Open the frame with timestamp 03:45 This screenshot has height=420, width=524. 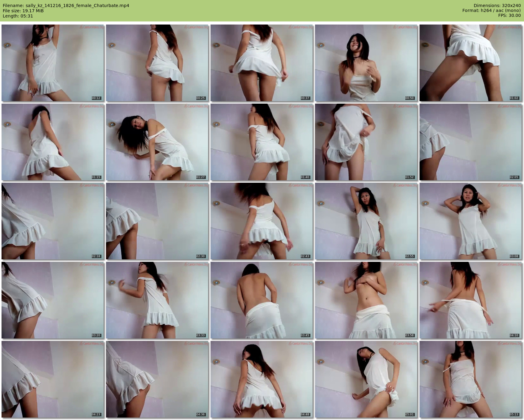tap(262, 300)
